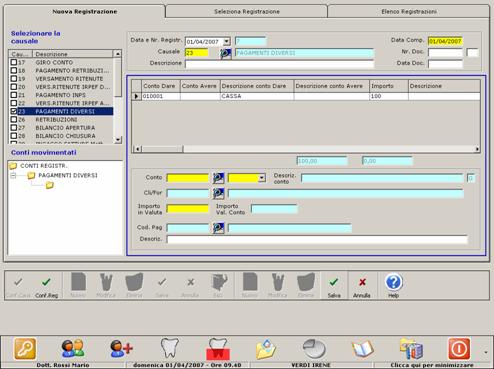Click the grayed Nuovo icon right of Esci
The height and width of the screenshot is (369, 494).
coord(250,282)
